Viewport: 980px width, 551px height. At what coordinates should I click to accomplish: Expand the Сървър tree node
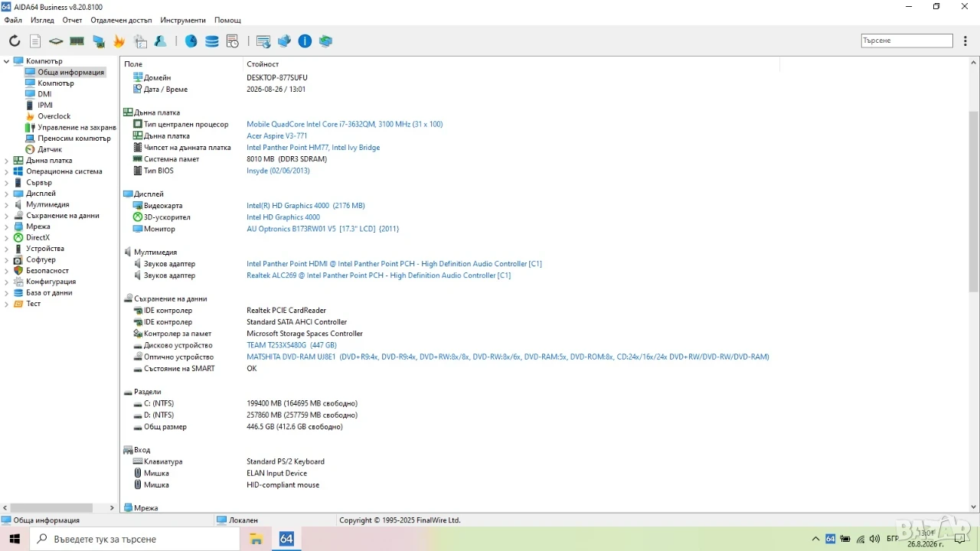pos(7,183)
